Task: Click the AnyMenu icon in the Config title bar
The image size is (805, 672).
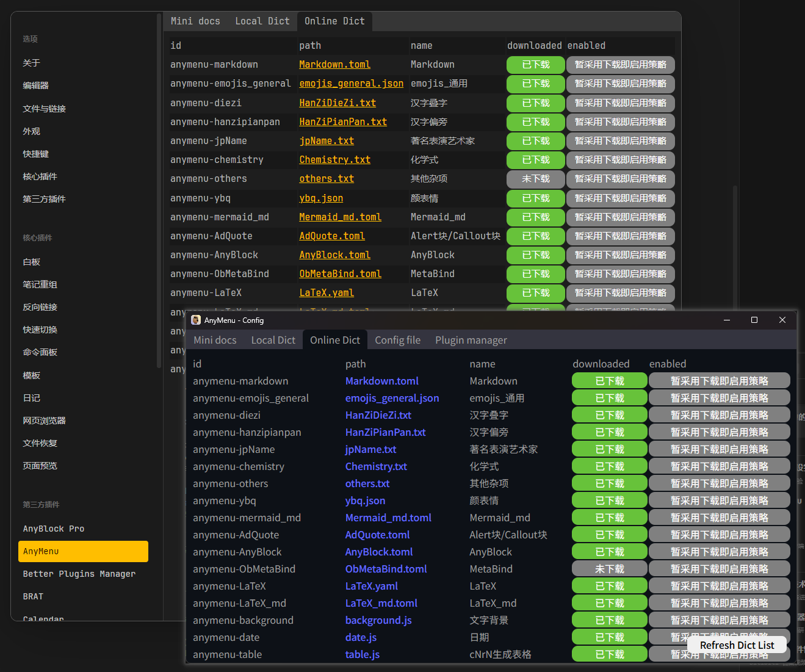Action: click(x=196, y=320)
